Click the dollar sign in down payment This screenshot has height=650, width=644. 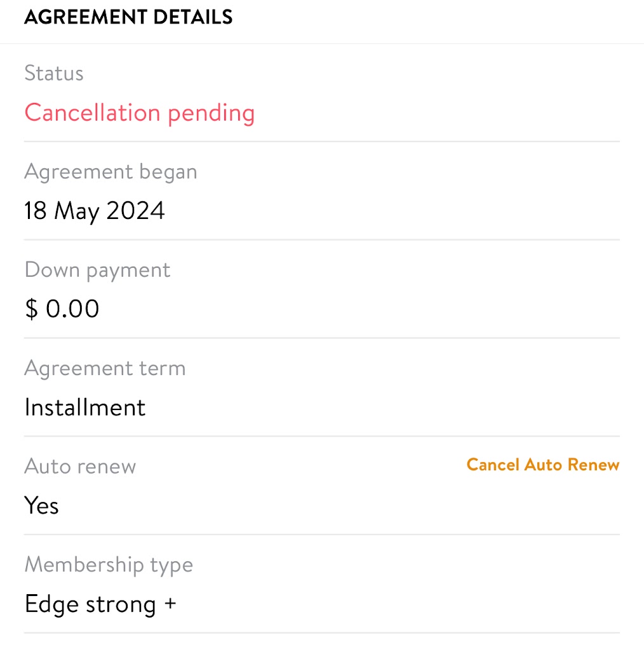pos(32,310)
